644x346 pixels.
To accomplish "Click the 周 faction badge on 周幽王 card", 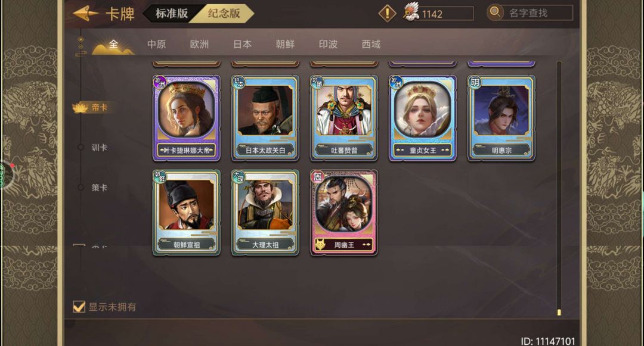I will 317,177.
